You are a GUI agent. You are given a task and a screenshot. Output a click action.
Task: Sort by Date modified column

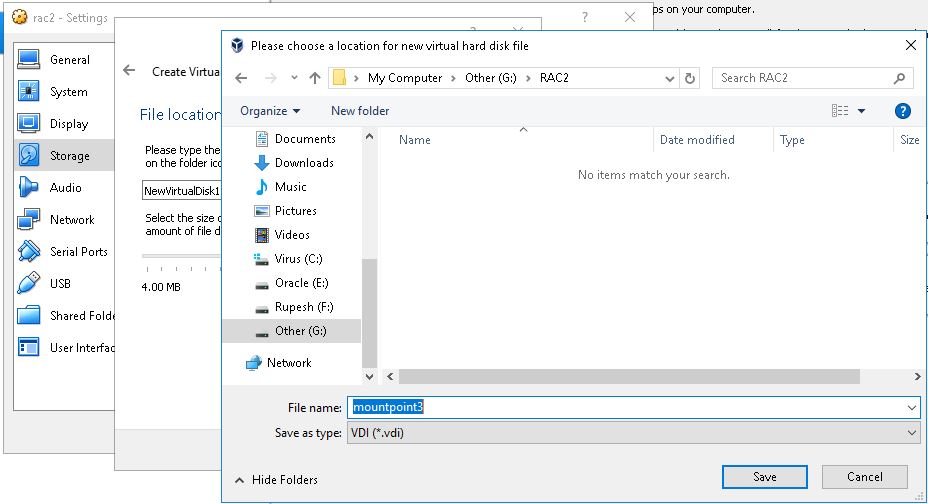pos(697,140)
